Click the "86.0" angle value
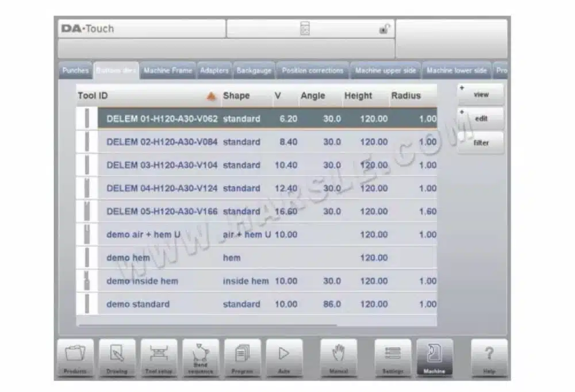Image resolution: width=575 pixels, height=392 pixels. (x=332, y=305)
